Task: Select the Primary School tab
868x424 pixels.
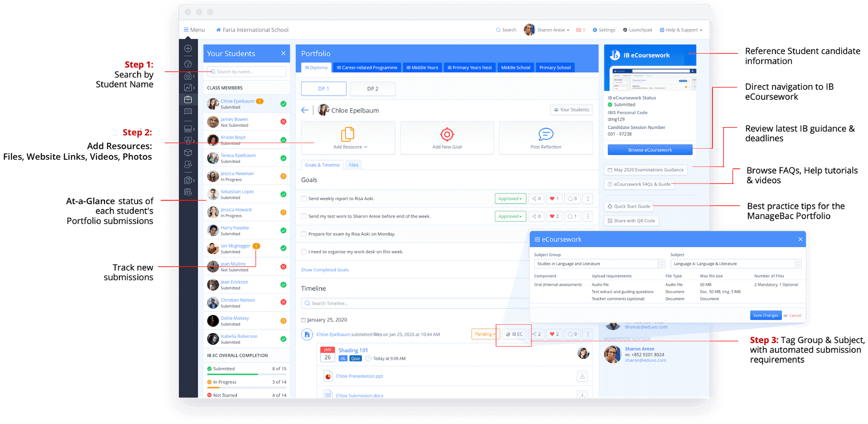Action: [555, 68]
